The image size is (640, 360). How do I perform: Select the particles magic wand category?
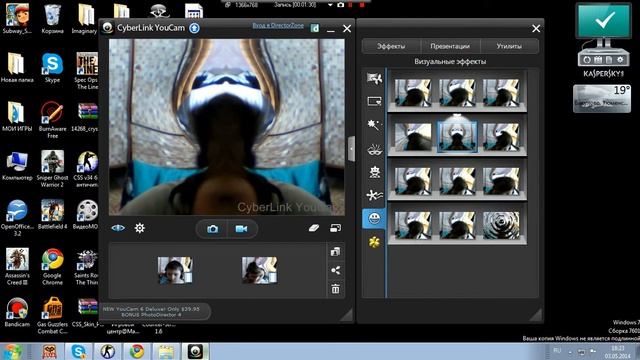pos(373,124)
